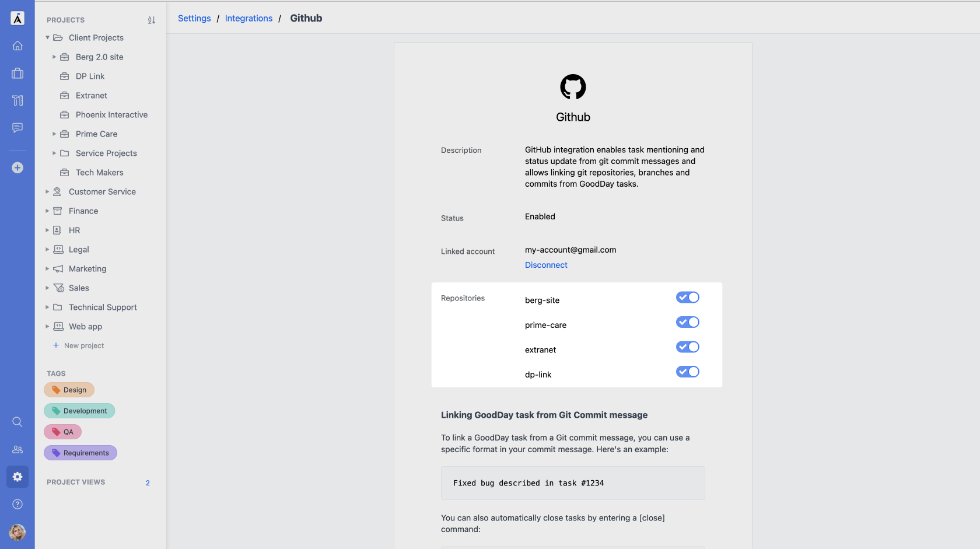Select the Requirements tag

click(80, 453)
